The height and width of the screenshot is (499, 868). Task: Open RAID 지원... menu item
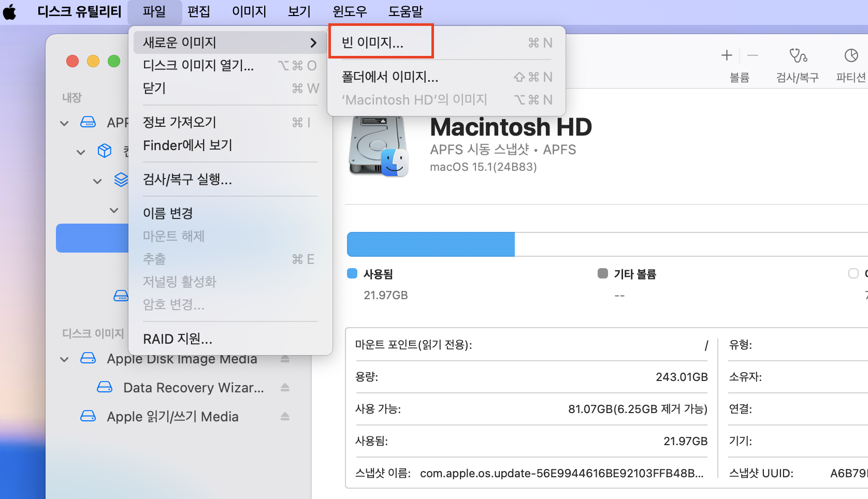pos(230,339)
